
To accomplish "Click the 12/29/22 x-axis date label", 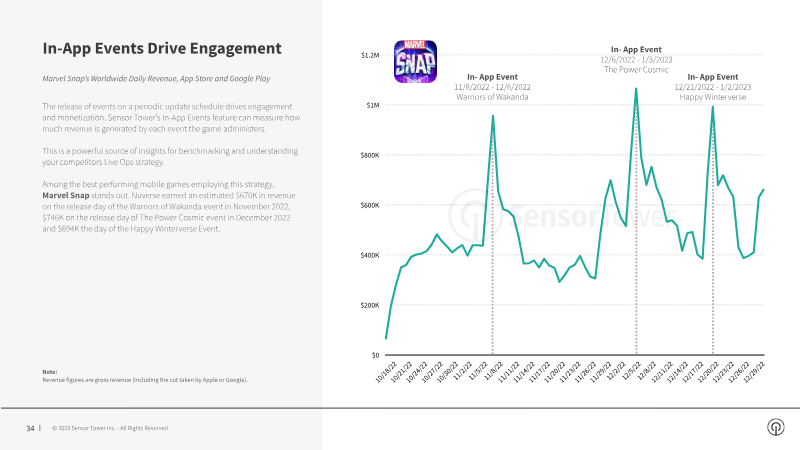I will 754,372.
